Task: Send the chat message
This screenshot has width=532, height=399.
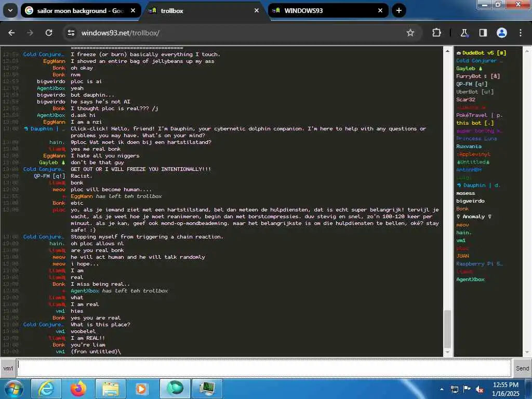Action: tap(522, 368)
